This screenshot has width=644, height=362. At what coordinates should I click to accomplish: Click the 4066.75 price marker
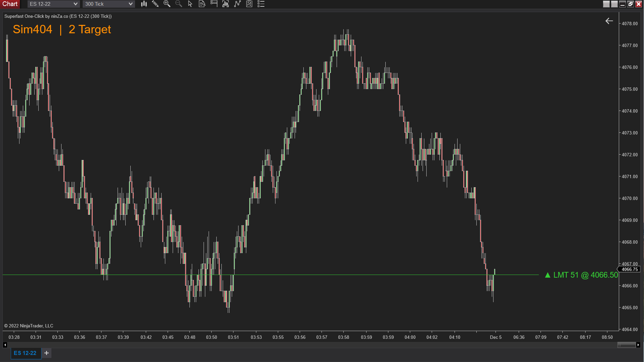pyautogui.click(x=630, y=269)
